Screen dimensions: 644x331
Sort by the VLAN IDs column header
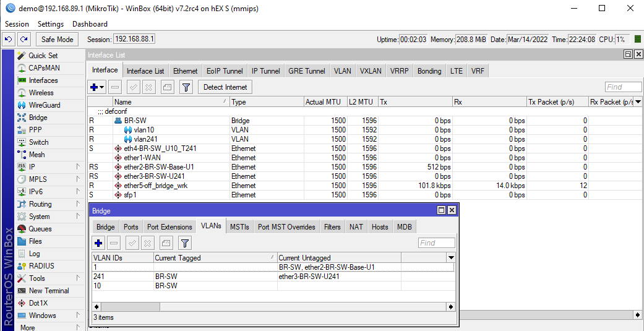tap(122, 257)
